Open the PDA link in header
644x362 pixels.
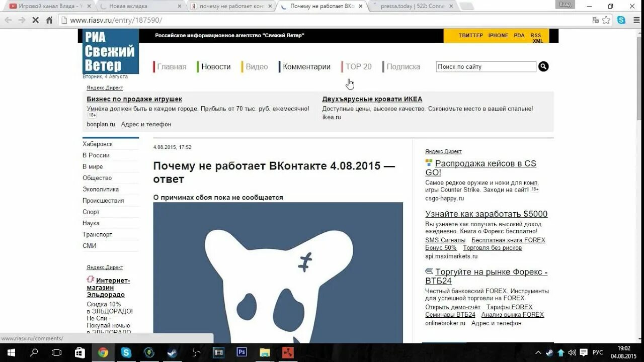pyautogui.click(x=519, y=35)
